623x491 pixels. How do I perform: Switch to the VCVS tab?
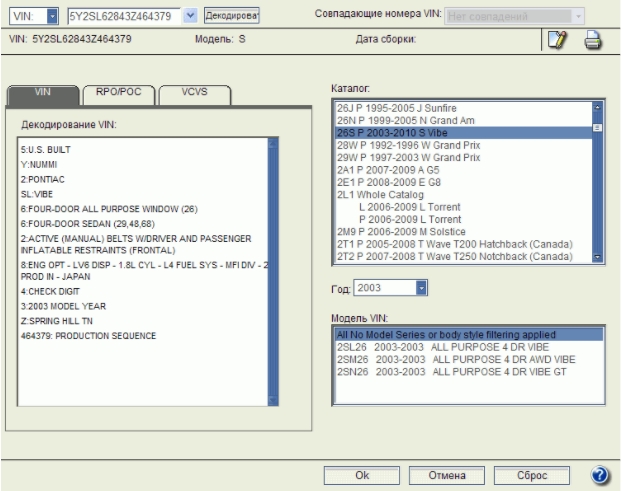(x=194, y=95)
